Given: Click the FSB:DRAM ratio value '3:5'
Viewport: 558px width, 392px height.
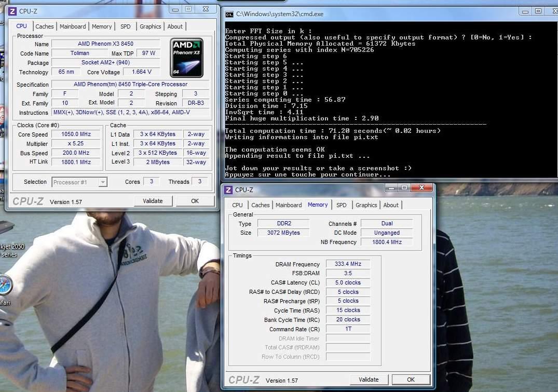Looking at the screenshot, I should [348, 274].
